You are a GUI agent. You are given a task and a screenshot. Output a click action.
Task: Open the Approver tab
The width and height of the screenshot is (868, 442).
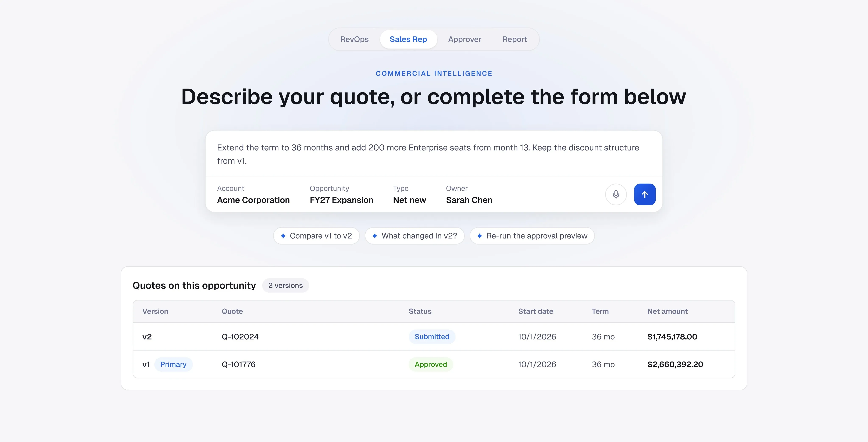tap(465, 39)
